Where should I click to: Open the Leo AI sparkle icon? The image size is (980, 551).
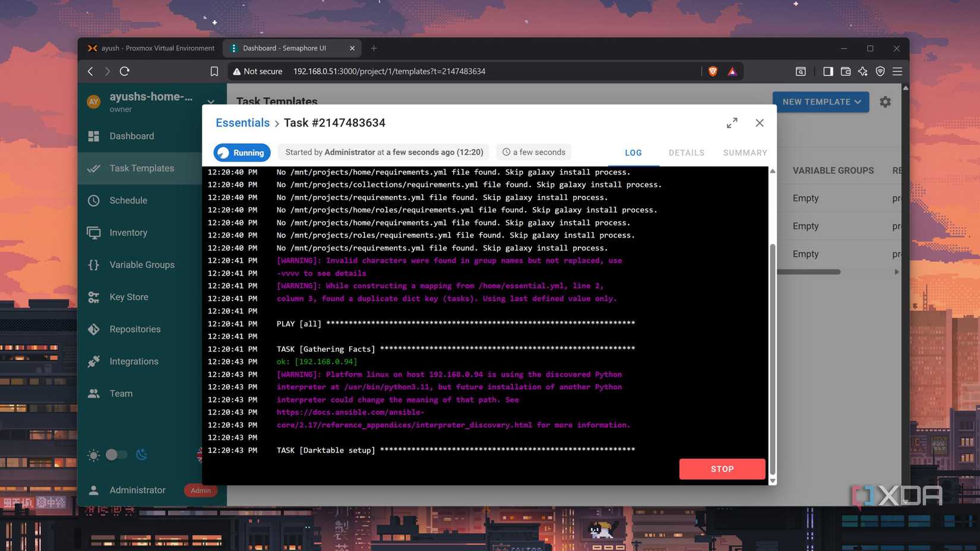(863, 71)
